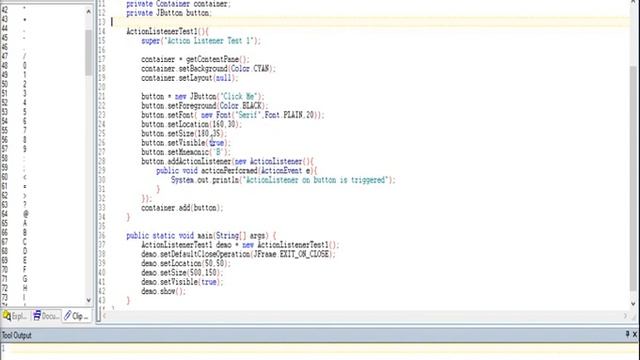The width and height of the screenshot is (640, 360).
Task: Click the actionPerformed method declaration
Action: point(237,171)
